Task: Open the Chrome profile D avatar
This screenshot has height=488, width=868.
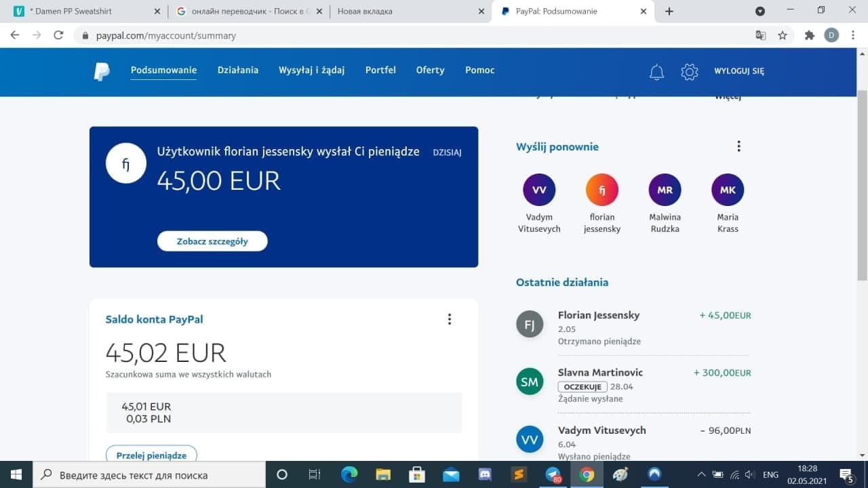Action: coord(831,35)
